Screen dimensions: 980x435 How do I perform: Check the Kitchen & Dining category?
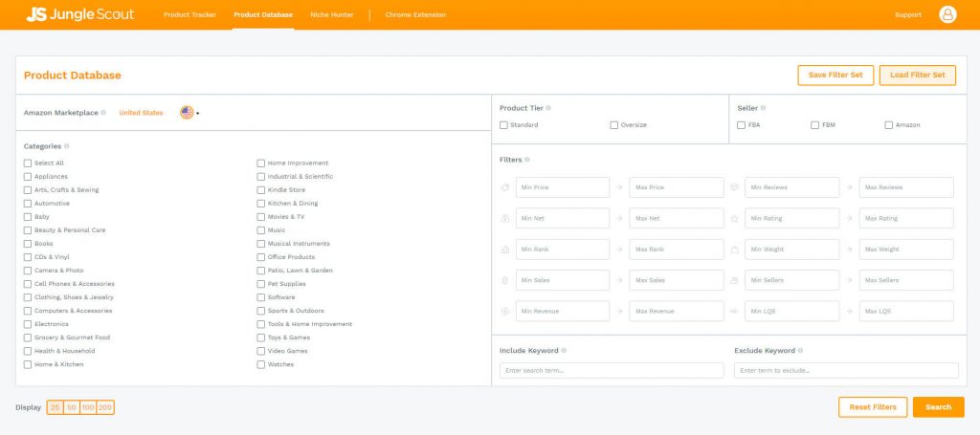point(260,204)
